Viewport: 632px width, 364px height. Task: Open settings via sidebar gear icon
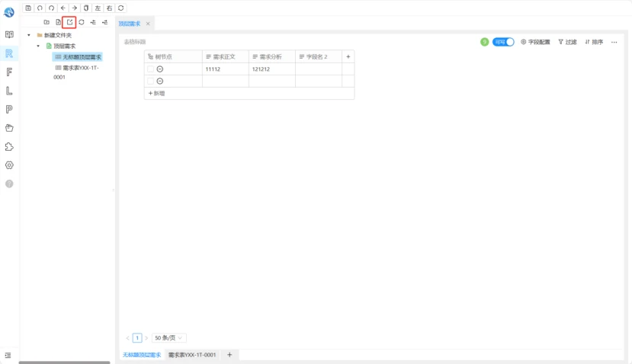(9, 165)
